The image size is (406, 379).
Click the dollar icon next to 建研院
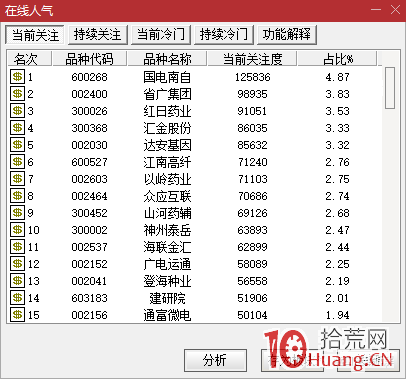[17, 298]
